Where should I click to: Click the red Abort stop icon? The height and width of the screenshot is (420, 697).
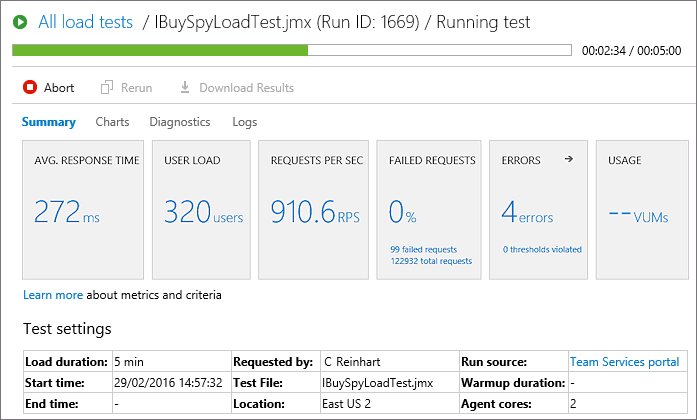30,87
